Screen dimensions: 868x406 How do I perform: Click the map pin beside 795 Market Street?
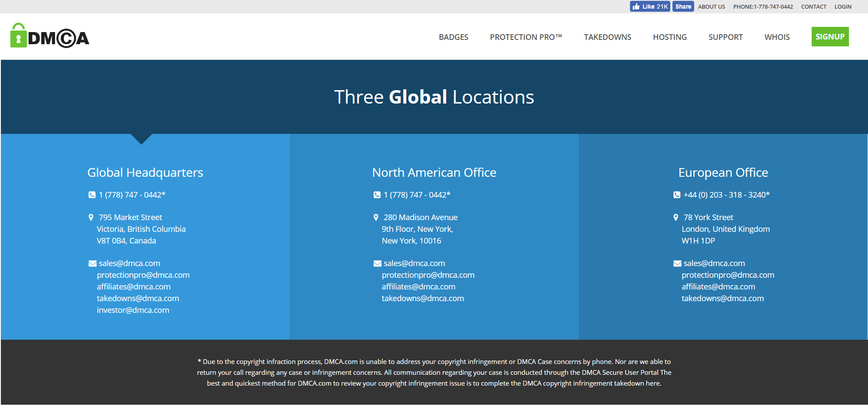pos(91,218)
